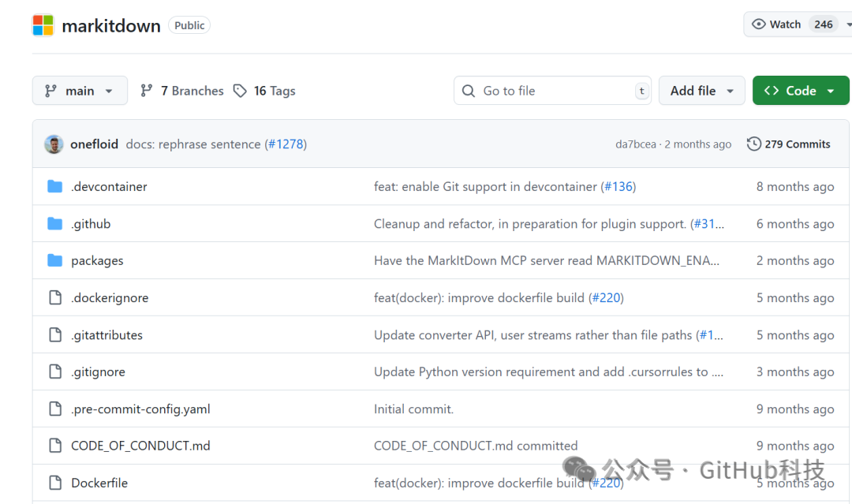
Task: Open the green Code dropdown button
Action: pos(801,91)
